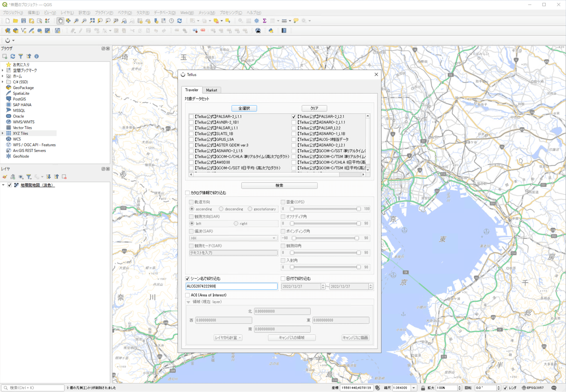This screenshot has height=392, width=566.
Task: Click the オフナディア角 range slider
Action: (x=325, y=223)
